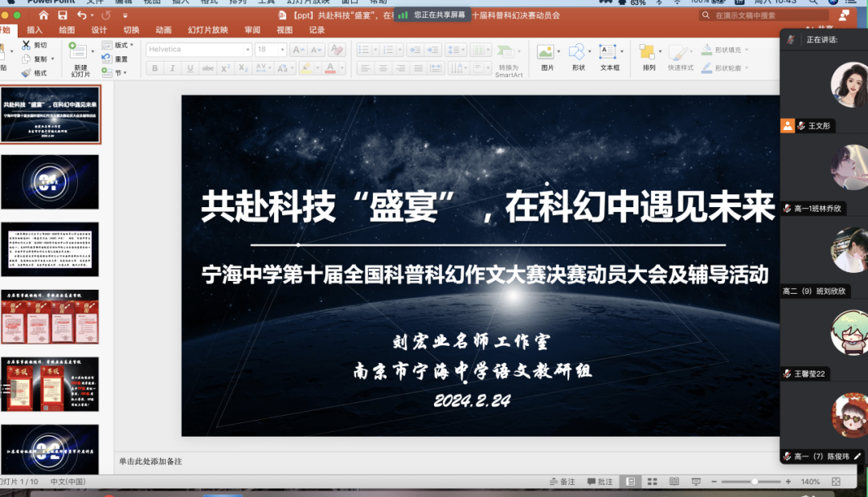The height and width of the screenshot is (497, 868).
Task: Click the decrease indent icon
Action: pyautogui.click(x=416, y=50)
